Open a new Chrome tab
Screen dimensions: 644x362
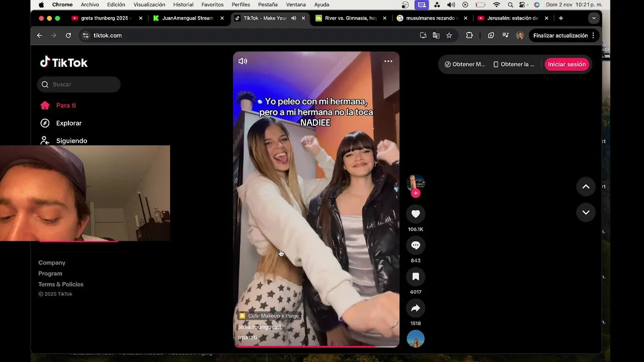pyautogui.click(x=561, y=18)
